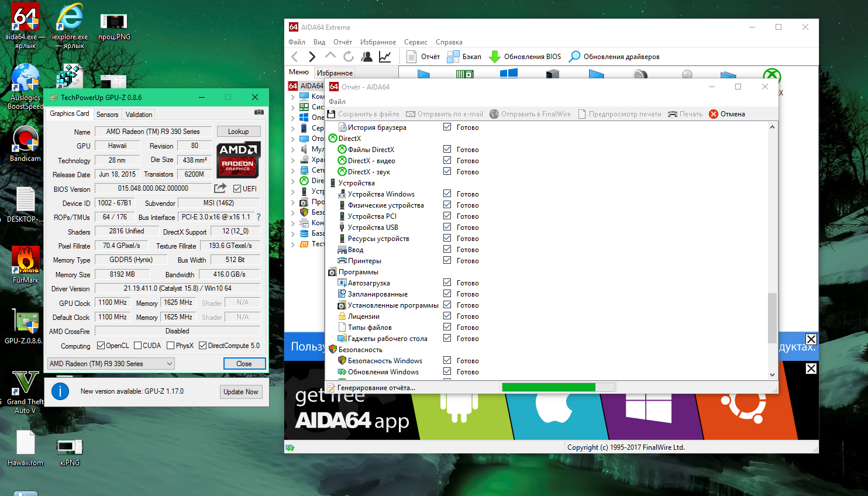Click the Grand Theft Auto V desktop icon
This screenshot has height=496, width=868.
[x=25, y=392]
